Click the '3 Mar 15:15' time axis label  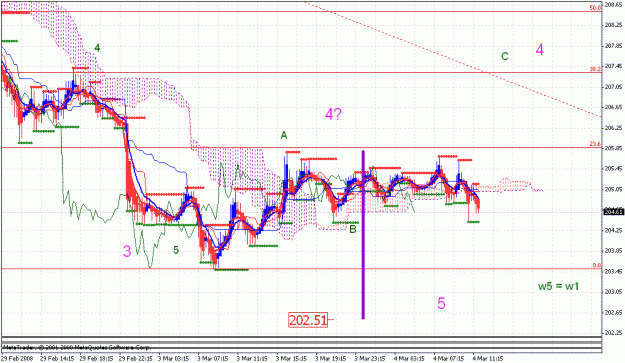pyautogui.click(x=291, y=358)
